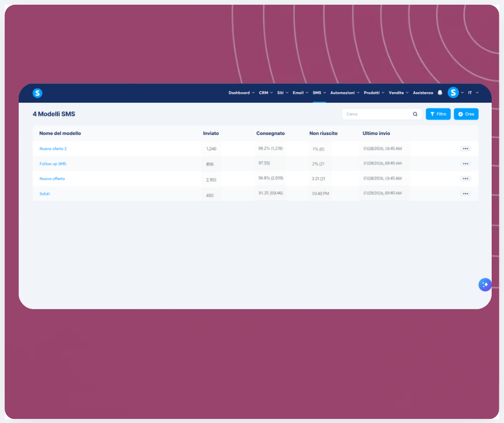
Task: Open the Follow up SMS template
Action: tap(53, 164)
